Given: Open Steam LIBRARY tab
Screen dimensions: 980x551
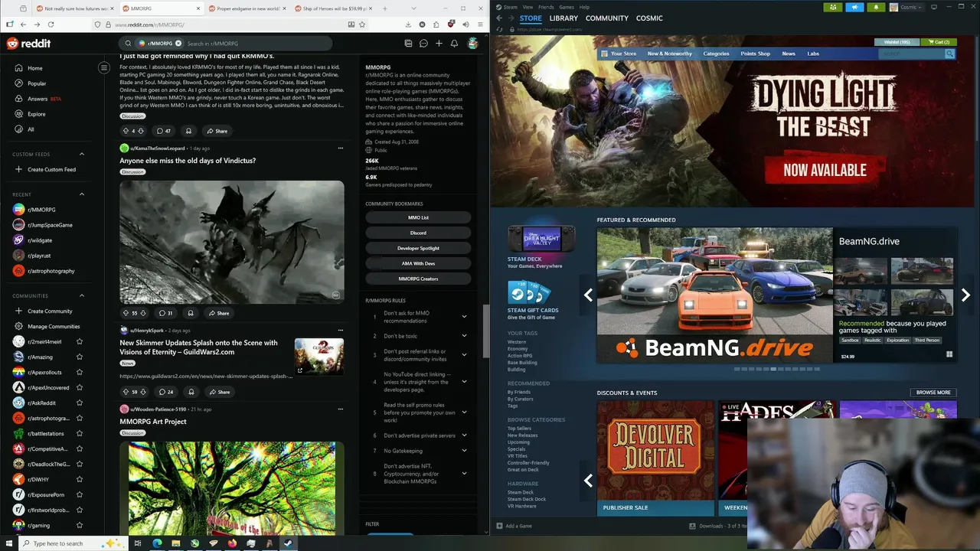Looking at the screenshot, I should [563, 18].
